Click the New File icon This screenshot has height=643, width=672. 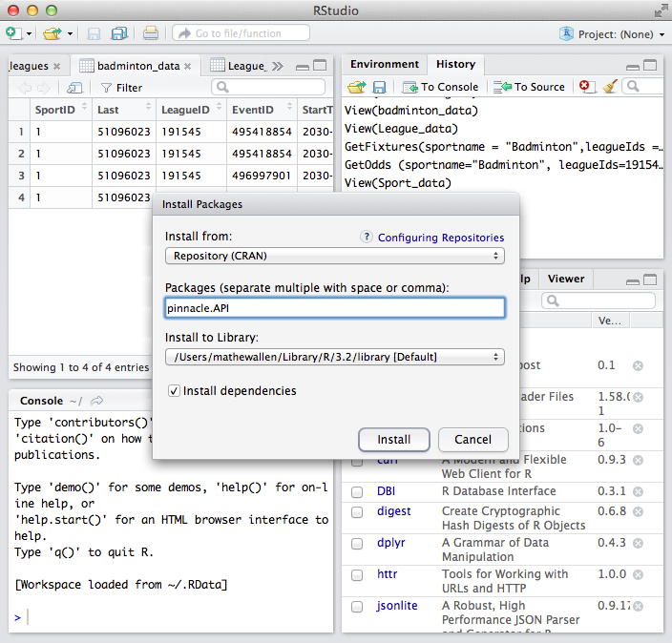tap(12, 33)
